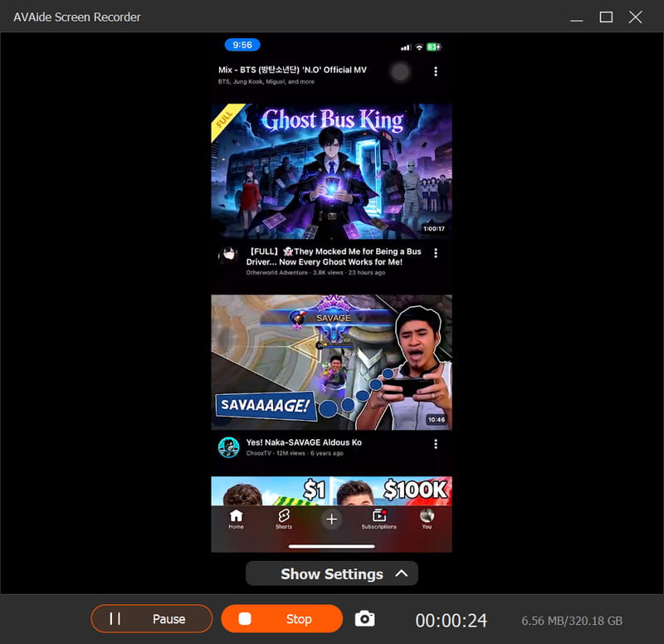Click the 9:56 time pill in status bar
The width and height of the screenshot is (664, 644).
tap(242, 45)
